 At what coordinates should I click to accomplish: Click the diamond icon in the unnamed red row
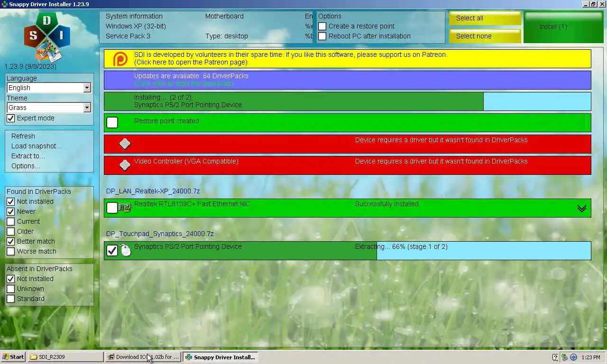pyautogui.click(x=125, y=144)
